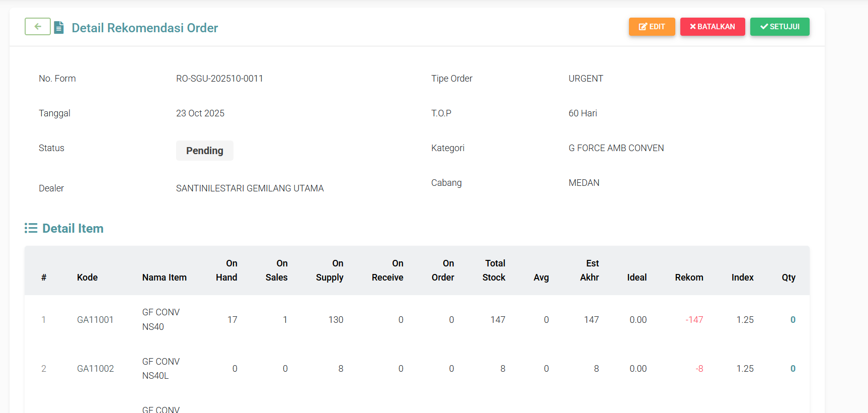Click the list icon beside Detail Item
Image resolution: width=868 pixels, height=413 pixels.
click(31, 228)
